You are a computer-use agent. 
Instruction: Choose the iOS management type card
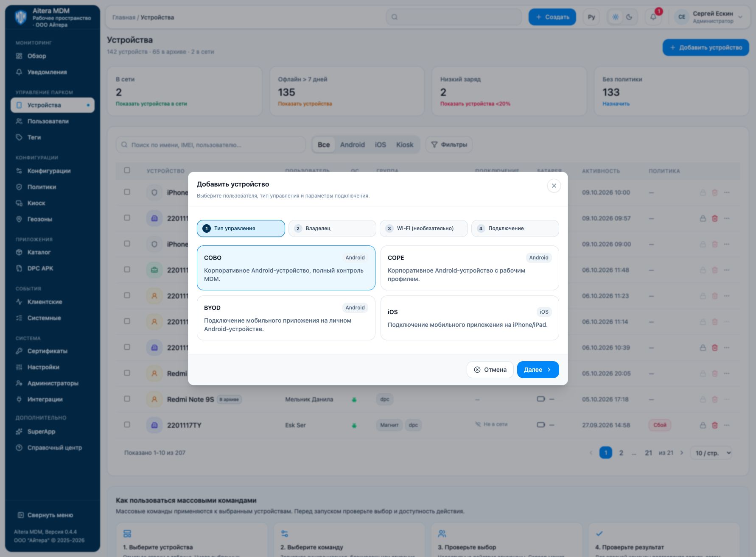click(x=470, y=318)
